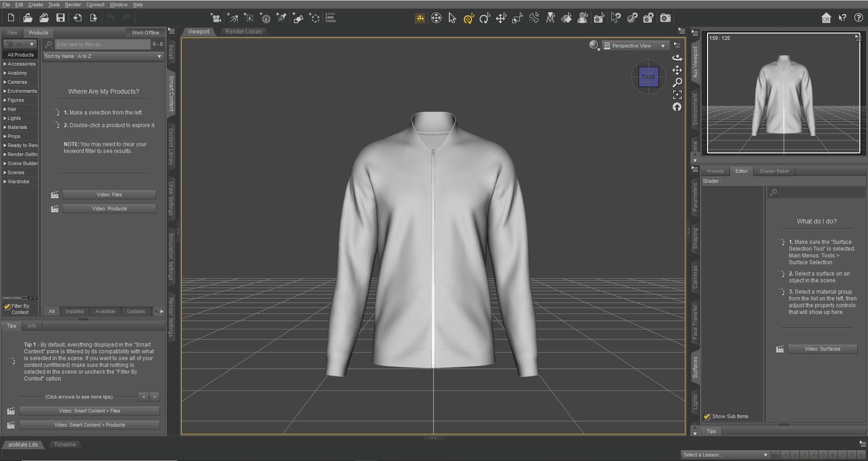Toggle the Show Sub Items checkbox

(707, 417)
